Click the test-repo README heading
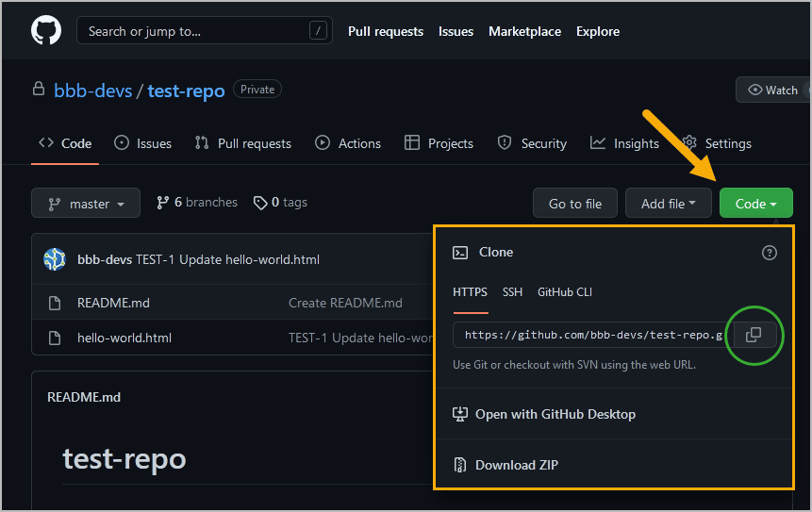This screenshot has height=512, width=812. pos(124,458)
